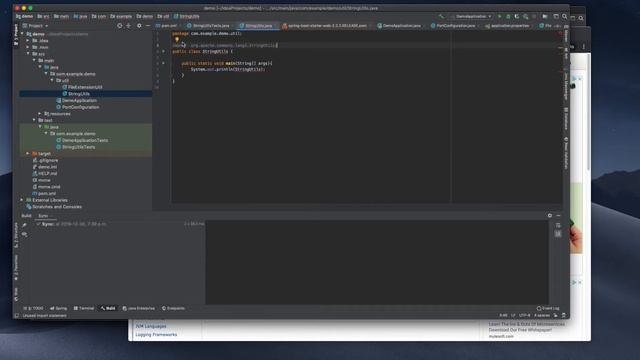640x360 pixels.
Task: Open the Favorites vertical side tab
Action: coord(16,267)
